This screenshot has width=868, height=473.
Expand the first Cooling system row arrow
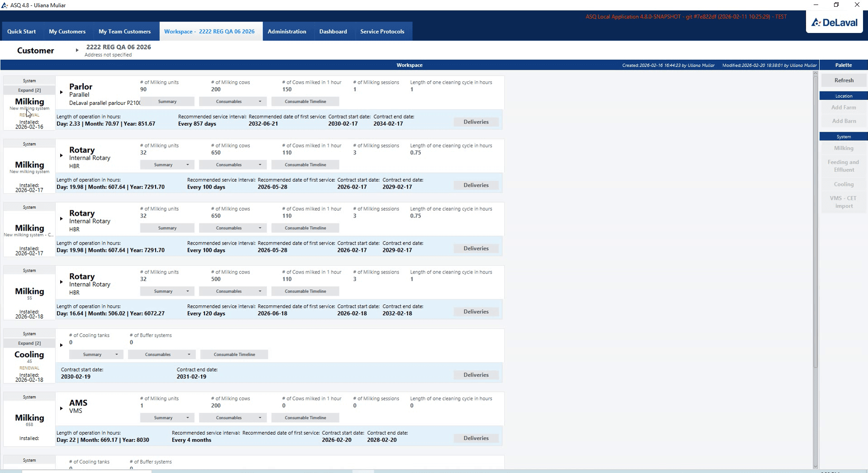click(61, 345)
